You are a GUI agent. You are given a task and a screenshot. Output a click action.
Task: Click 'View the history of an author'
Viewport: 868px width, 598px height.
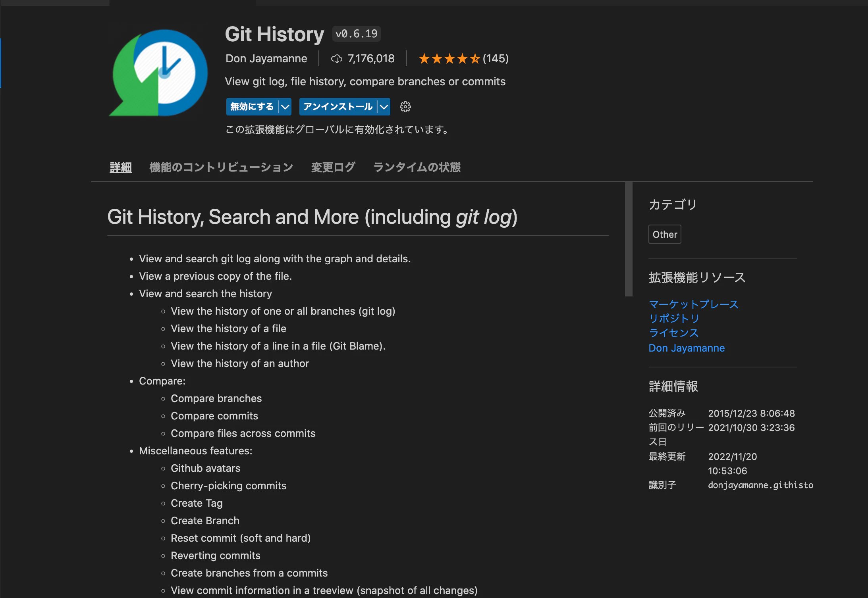click(x=240, y=363)
